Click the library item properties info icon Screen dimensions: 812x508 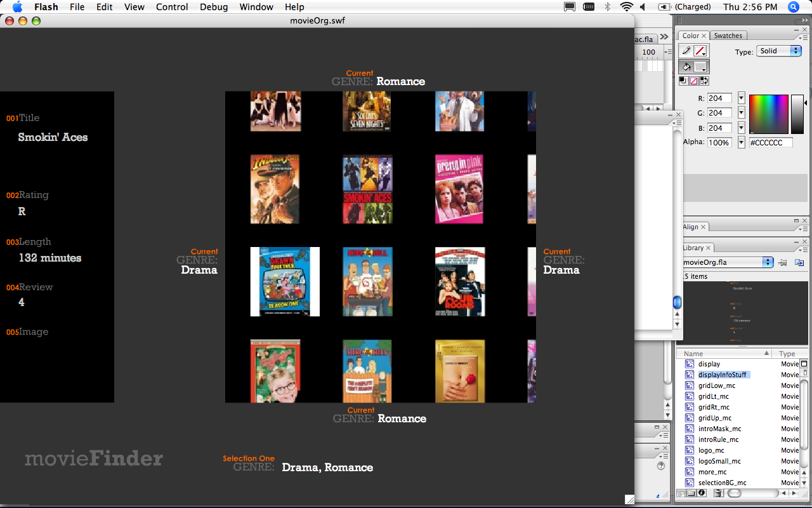point(702,493)
